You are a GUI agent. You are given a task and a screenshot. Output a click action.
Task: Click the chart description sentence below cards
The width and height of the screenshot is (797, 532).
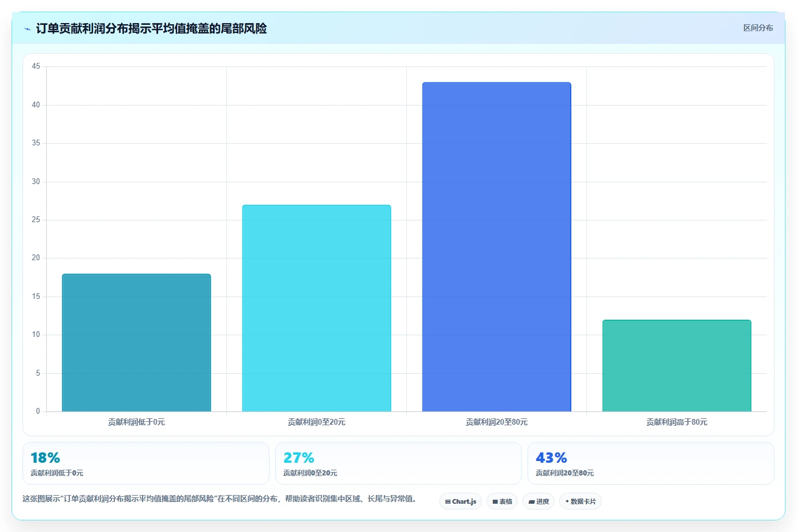coord(219,499)
